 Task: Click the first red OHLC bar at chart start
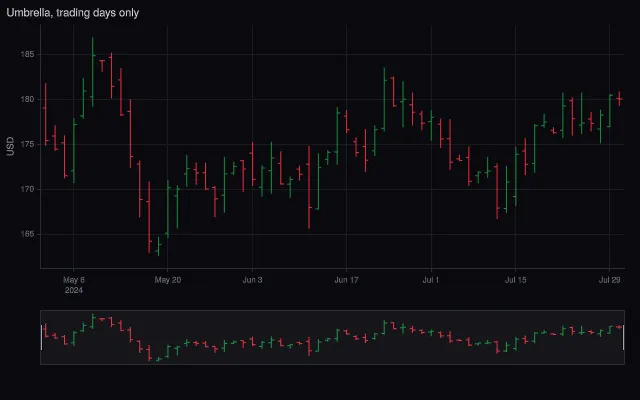[x=45, y=114]
